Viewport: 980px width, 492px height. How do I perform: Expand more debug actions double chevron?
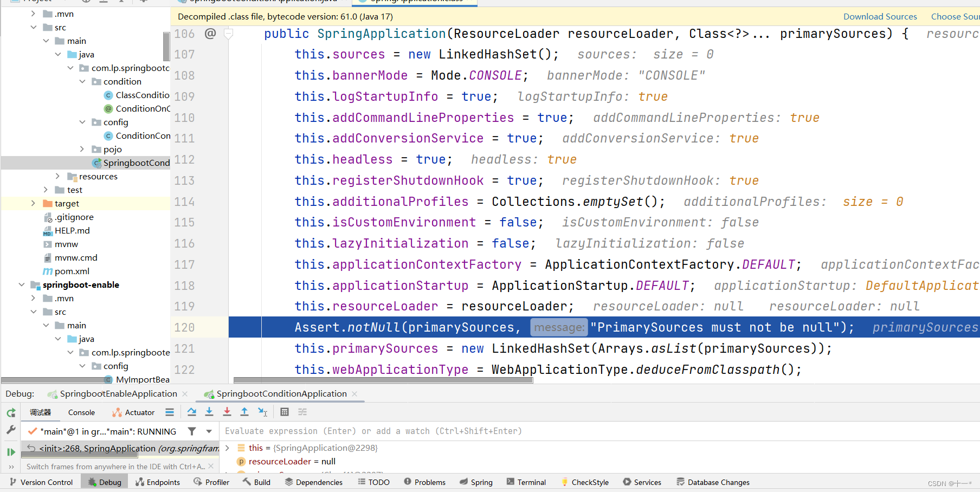coord(11,467)
